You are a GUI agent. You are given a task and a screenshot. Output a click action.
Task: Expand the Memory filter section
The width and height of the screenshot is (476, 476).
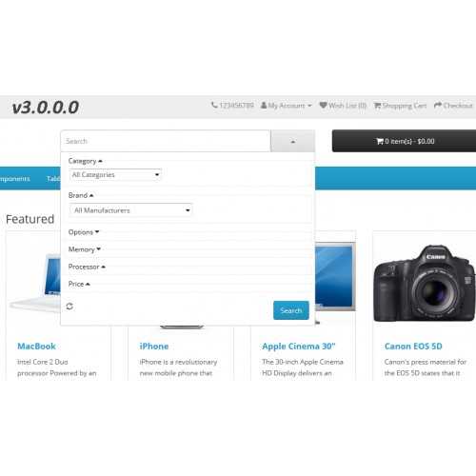[x=85, y=249]
